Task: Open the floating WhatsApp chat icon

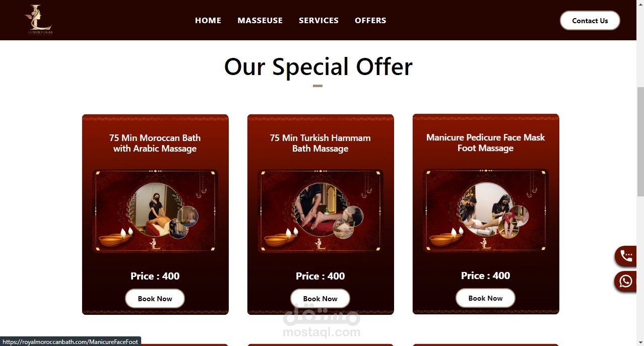Action: [x=626, y=281]
